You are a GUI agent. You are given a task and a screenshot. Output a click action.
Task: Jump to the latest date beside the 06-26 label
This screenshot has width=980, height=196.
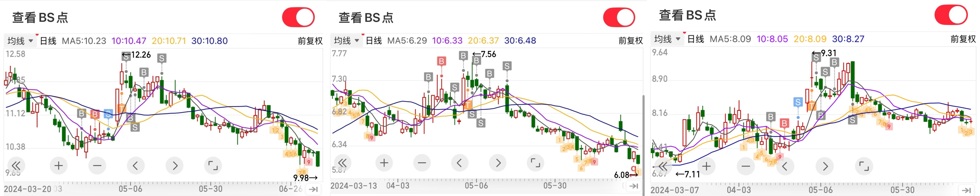[313, 189]
